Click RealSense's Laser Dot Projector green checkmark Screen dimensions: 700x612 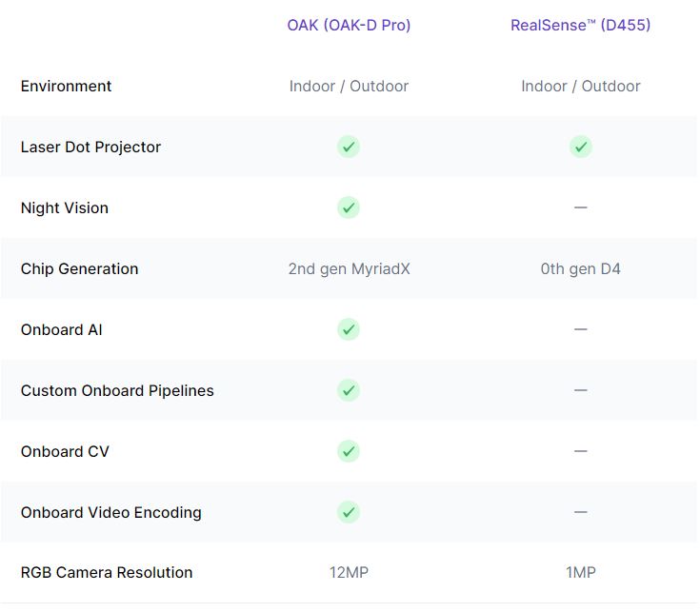580,147
